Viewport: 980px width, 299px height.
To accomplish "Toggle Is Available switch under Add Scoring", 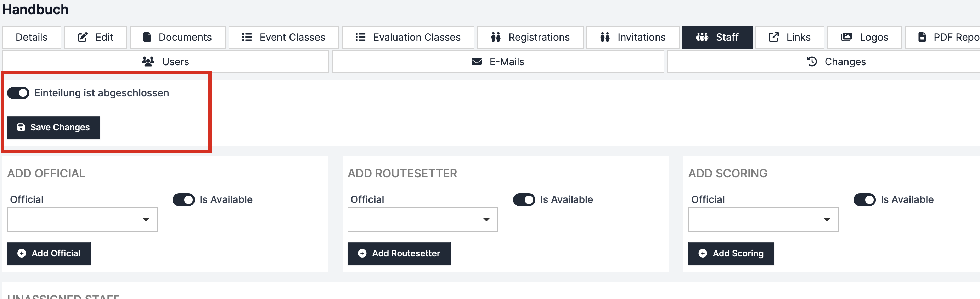I will click(864, 200).
